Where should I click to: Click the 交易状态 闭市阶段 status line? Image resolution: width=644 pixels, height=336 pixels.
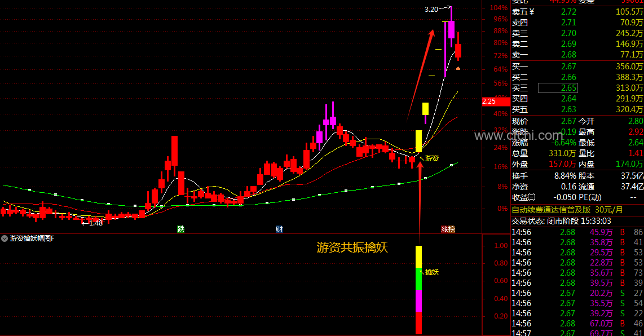(561, 221)
